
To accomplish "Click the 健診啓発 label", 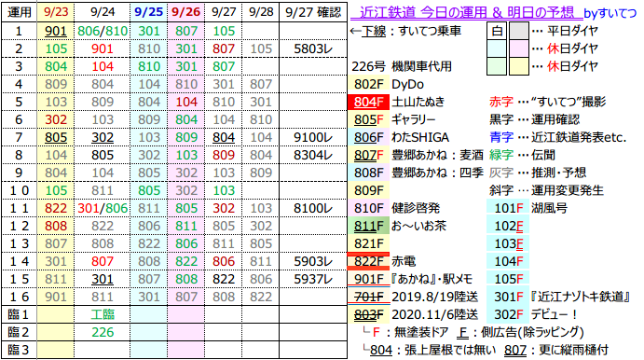I will click(x=416, y=208).
